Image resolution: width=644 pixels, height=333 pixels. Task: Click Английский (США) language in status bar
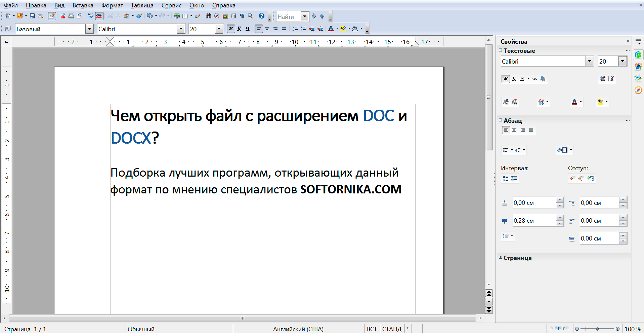tap(298, 329)
